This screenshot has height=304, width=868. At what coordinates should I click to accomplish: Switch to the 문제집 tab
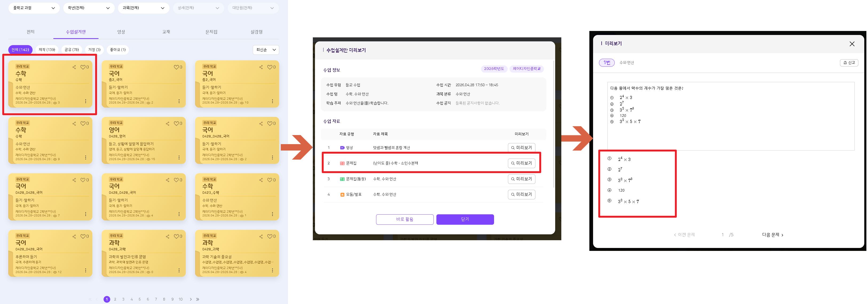(211, 32)
